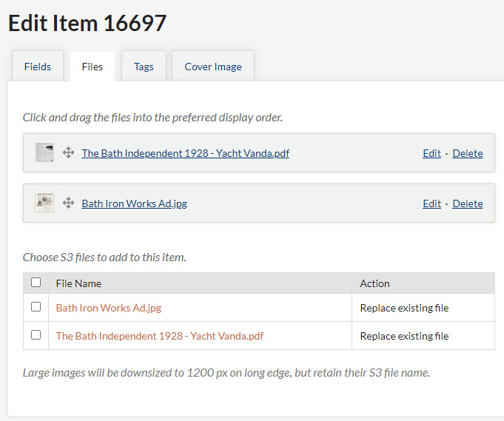Open The Bath Independent 1928 - Yacht Vanda.pdf link
Image resolution: width=504 pixels, height=421 pixels.
click(x=186, y=153)
